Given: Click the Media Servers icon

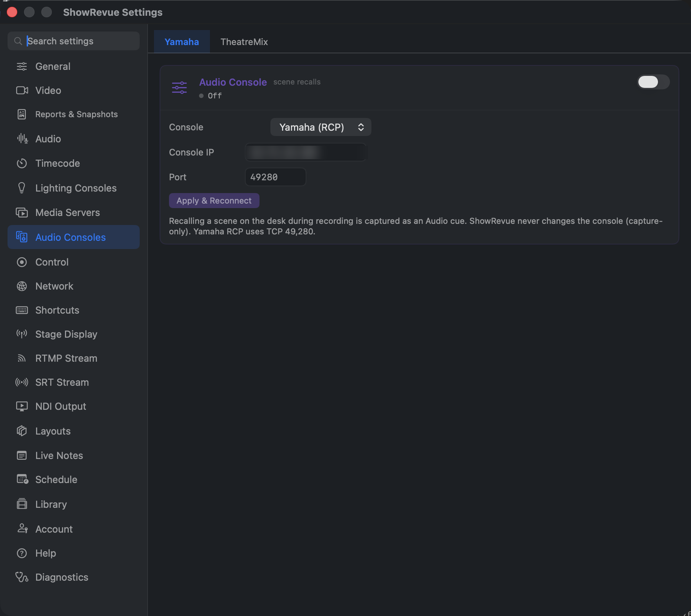Looking at the screenshot, I should 22,212.
